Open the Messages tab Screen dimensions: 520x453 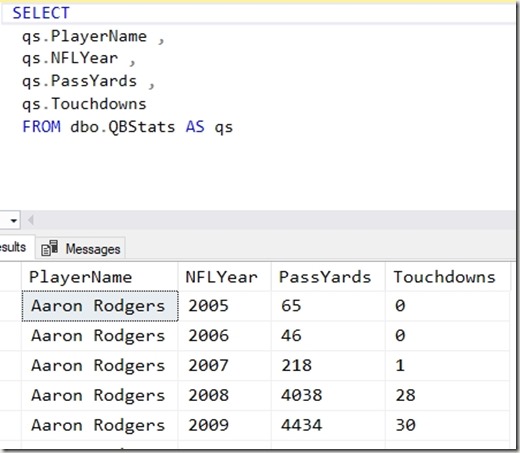80,249
